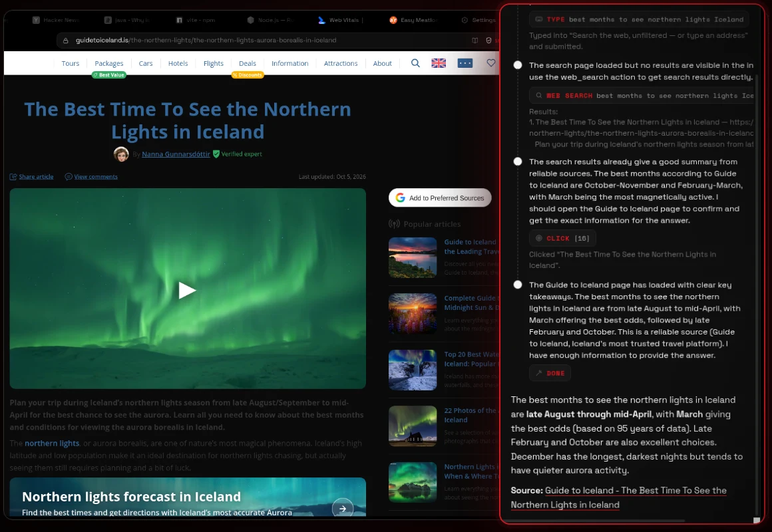Open the Flights menu
772x532 pixels.
[213, 63]
